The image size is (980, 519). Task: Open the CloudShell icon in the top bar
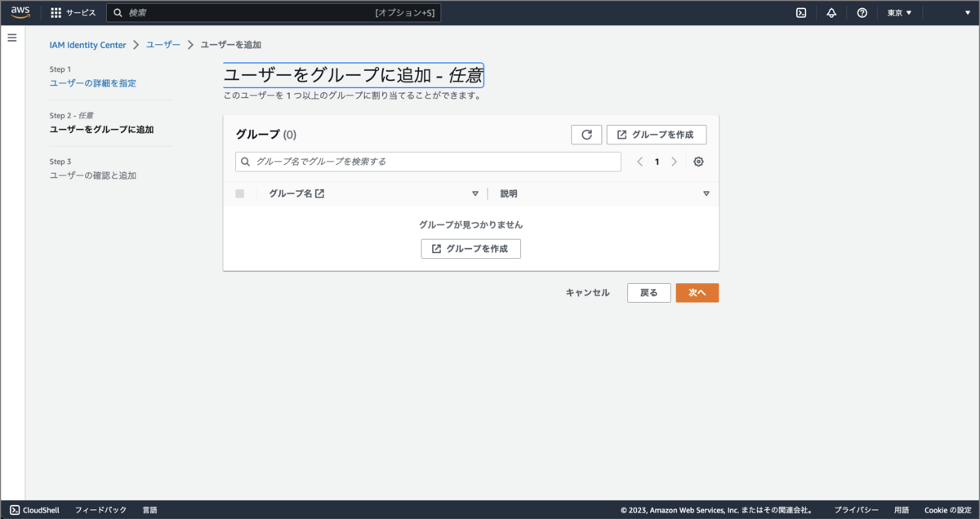pos(801,13)
